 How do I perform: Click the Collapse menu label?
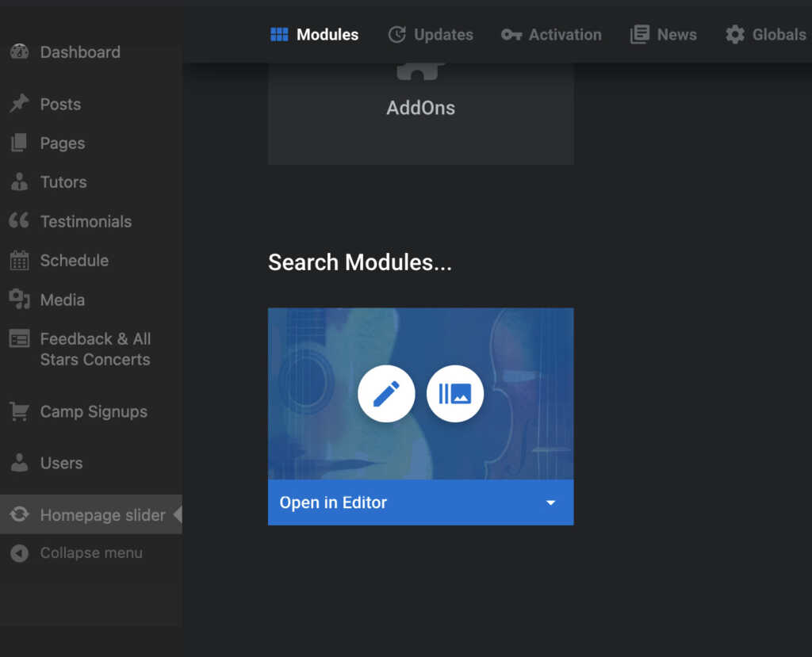pyautogui.click(x=91, y=553)
